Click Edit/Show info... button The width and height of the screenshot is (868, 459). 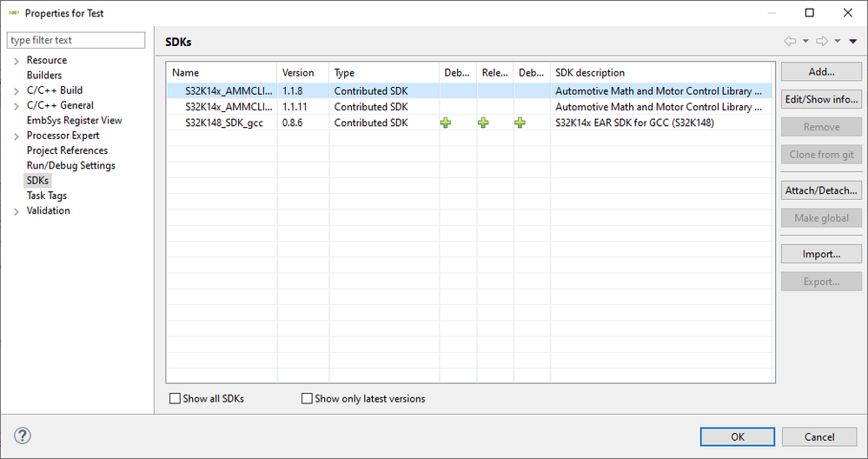(821, 99)
